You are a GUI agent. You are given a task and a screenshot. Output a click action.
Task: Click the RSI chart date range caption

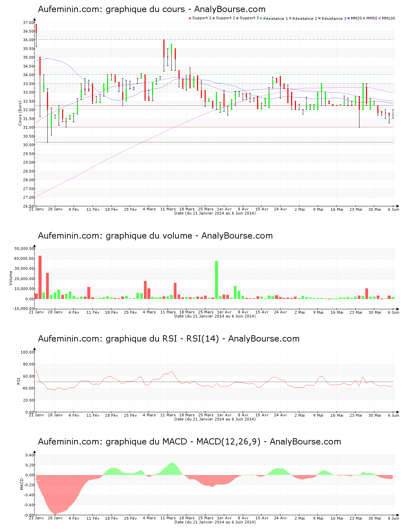pos(215,419)
